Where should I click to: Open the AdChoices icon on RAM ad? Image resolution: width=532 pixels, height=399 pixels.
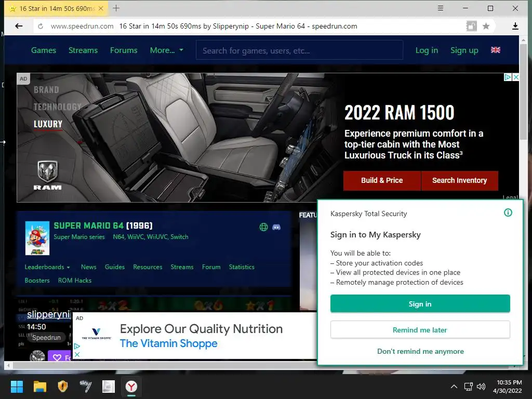[508, 77]
